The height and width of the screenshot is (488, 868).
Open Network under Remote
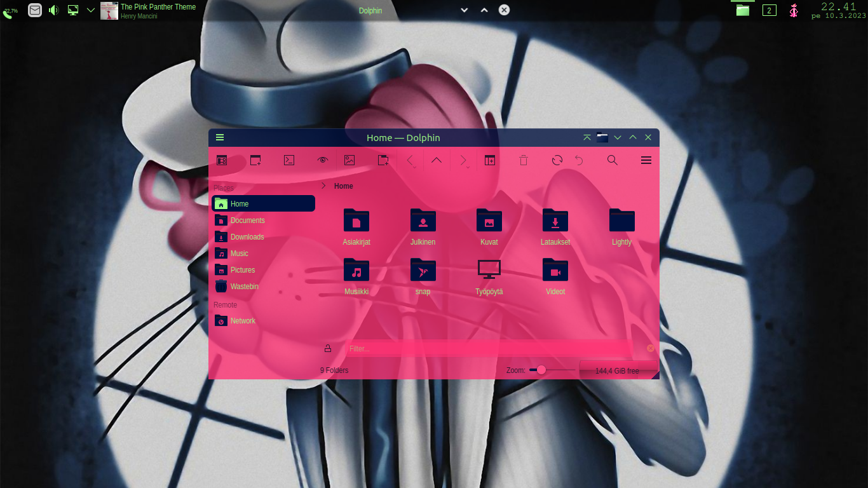click(x=264, y=320)
